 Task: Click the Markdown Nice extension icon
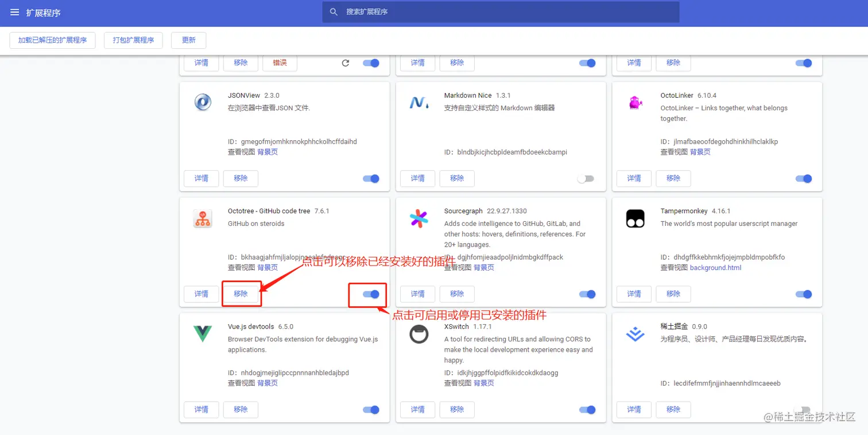coord(419,102)
